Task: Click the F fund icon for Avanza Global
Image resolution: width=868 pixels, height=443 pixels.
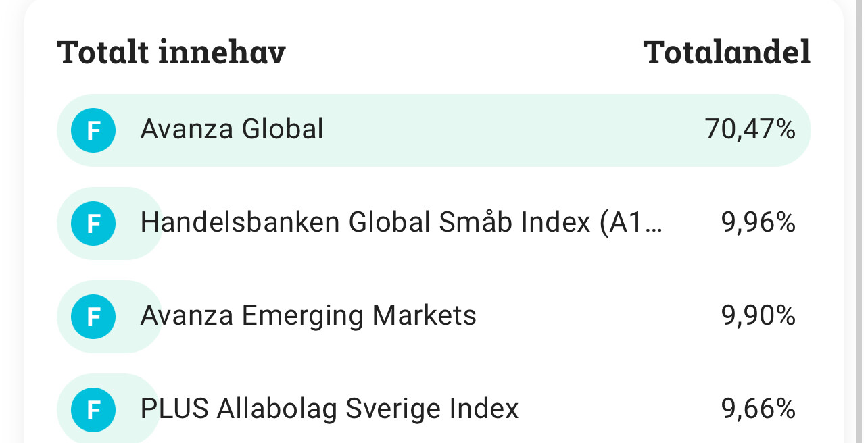Action: tap(93, 130)
